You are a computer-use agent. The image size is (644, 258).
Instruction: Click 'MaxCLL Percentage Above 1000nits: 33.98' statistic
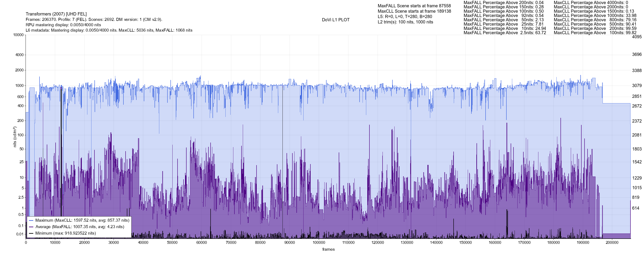click(x=595, y=15)
